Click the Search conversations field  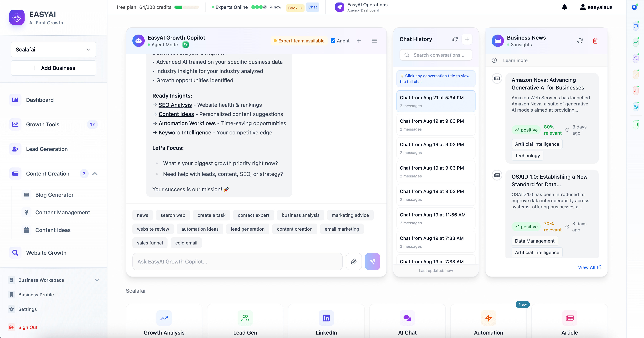click(436, 55)
